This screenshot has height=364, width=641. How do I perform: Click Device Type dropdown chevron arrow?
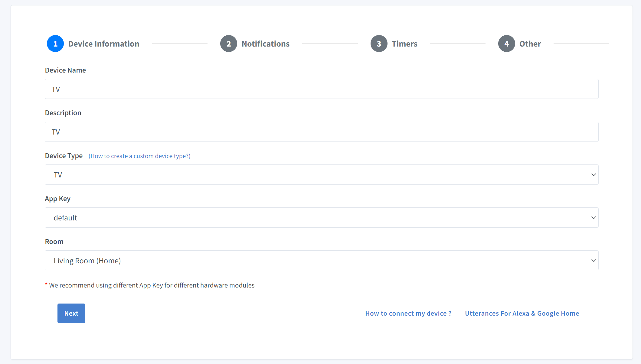[594, 175]
